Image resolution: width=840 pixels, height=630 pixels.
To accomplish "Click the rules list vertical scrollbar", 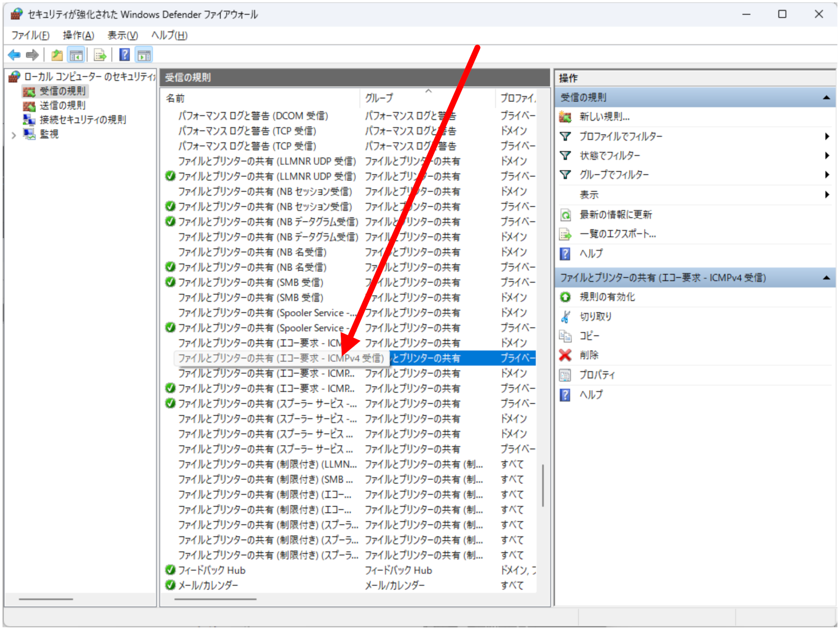I will point(543,485).
